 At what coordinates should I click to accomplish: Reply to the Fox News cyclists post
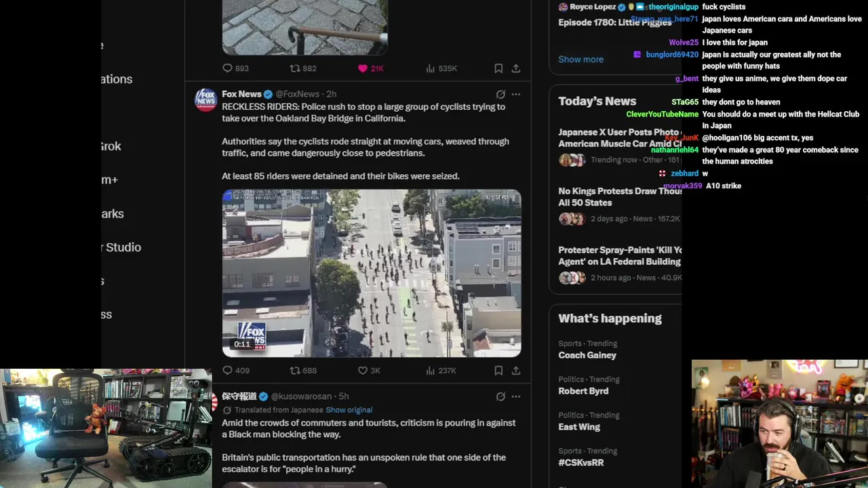point(236,371)
